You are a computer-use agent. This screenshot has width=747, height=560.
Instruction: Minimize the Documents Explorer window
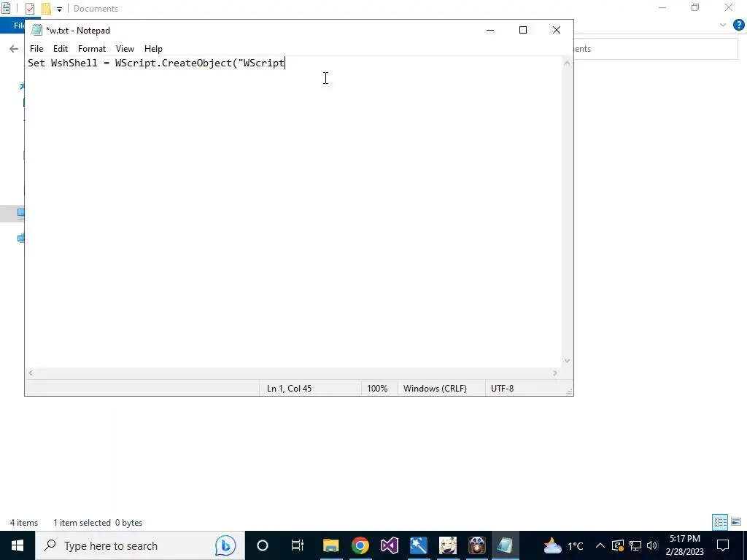click(662, 7)
